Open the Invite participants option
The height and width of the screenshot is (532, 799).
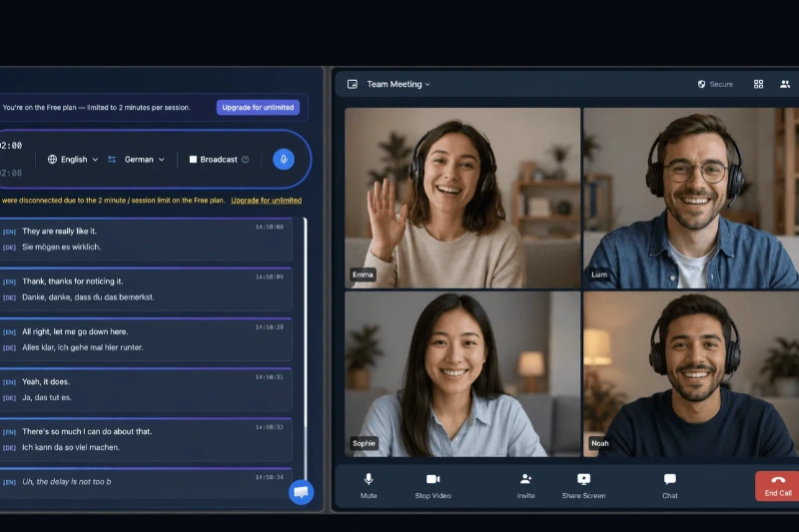click(526, 486)
